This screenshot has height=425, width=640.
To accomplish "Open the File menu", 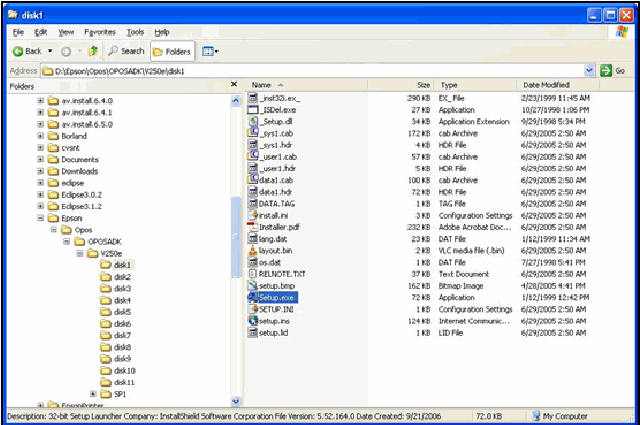I will 19,32.
